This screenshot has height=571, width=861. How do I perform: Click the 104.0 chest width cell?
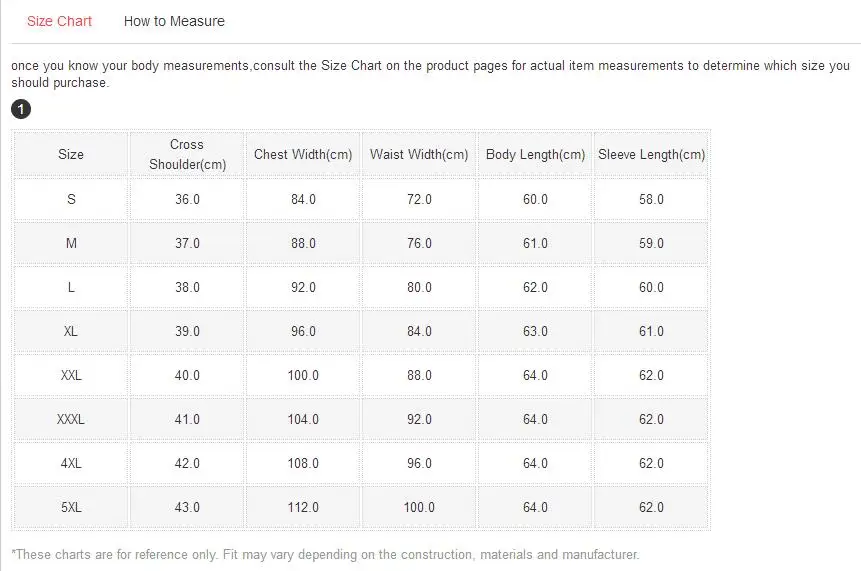(x=303, y=419)
